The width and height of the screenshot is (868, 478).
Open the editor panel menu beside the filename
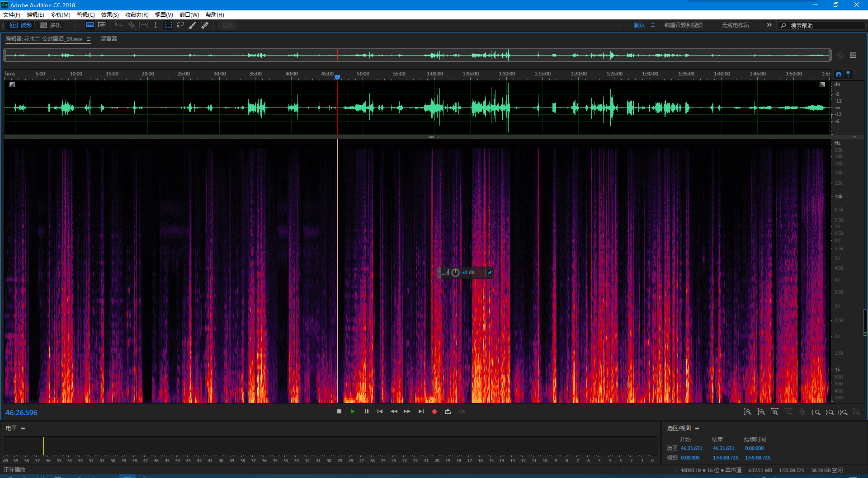(x=89, y=39)
